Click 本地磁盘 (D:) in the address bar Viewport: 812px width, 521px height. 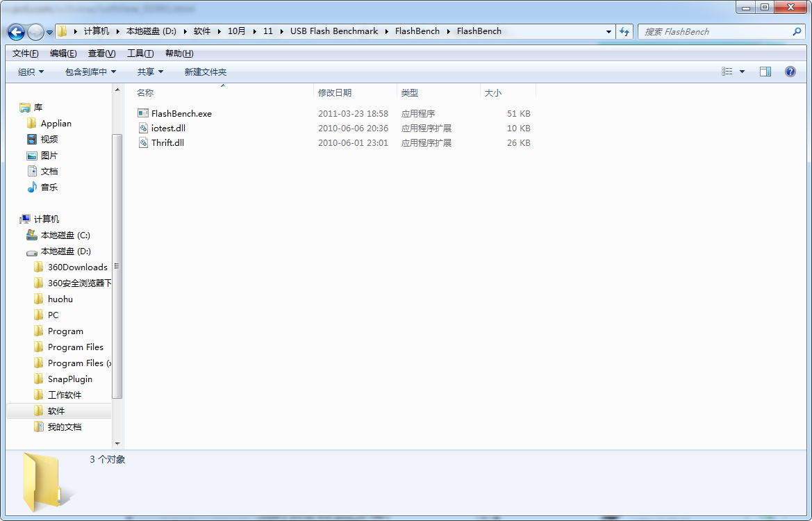click(x=151, y=31)
